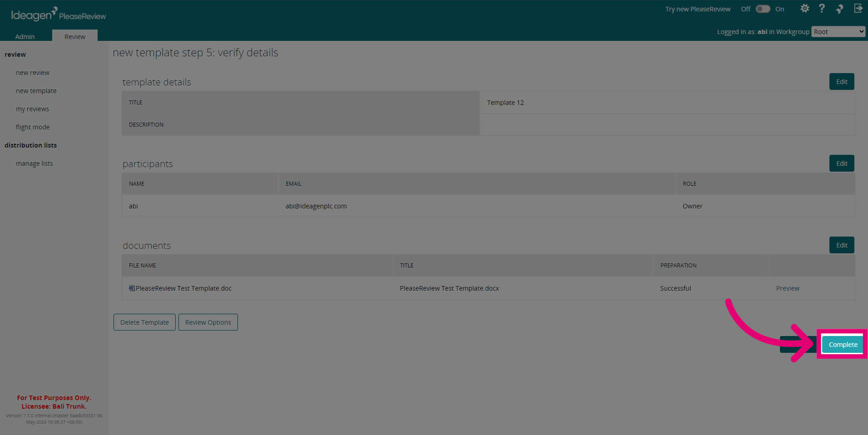
Task: Click the Version 7.7.0 internal text
Action: click(x=54, y=419)
